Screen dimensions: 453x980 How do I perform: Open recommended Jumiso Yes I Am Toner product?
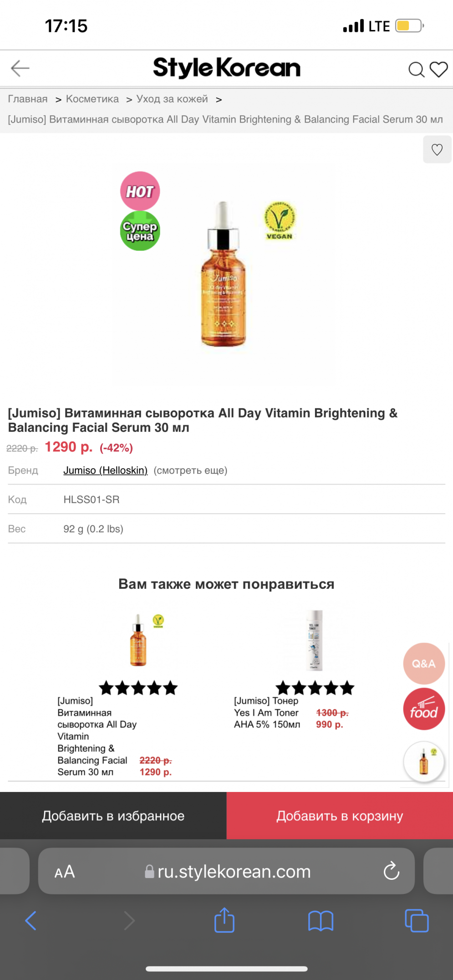313,641
